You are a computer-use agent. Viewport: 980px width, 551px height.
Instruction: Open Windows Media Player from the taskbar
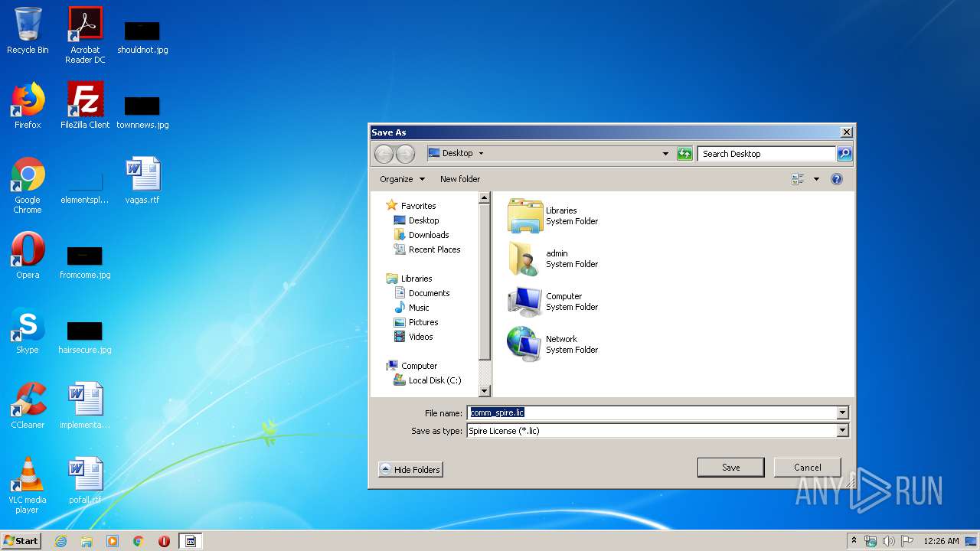coord(113,541)
